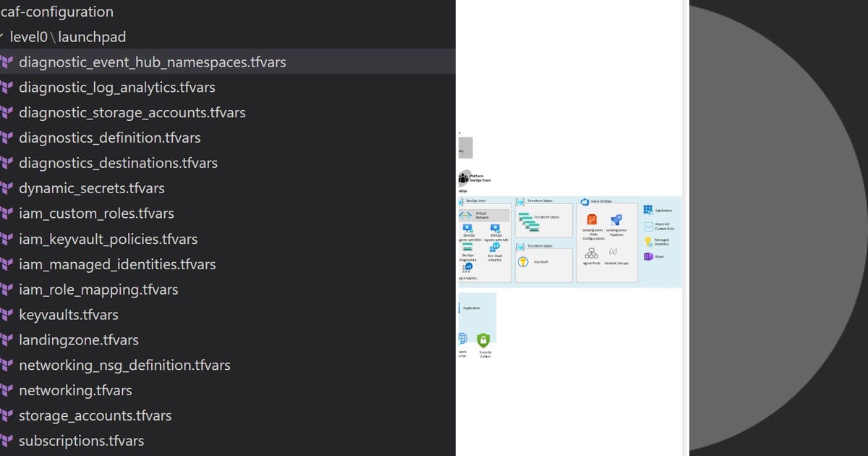This screenshot has height=456, width=868.
Task: Select the Agent Pools icon
Action: [x=592, y=253]
